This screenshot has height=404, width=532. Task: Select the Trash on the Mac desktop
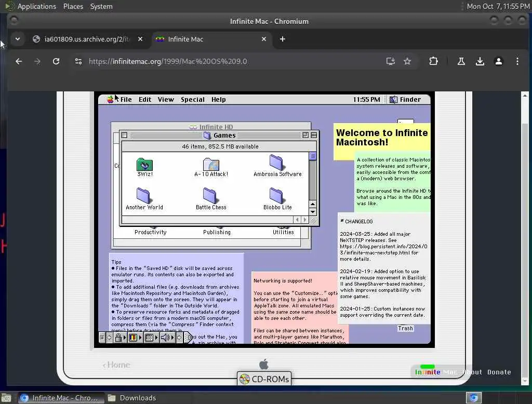point(405,328)
